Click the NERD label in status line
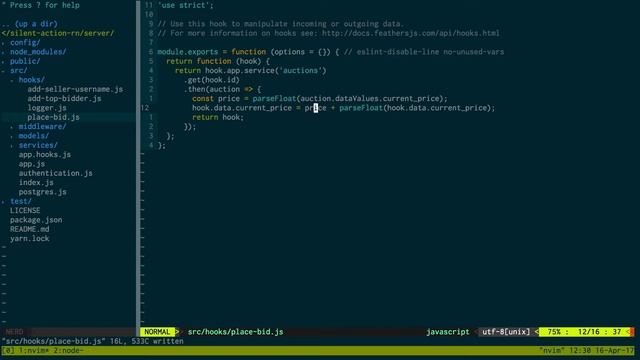 [14, 332]
